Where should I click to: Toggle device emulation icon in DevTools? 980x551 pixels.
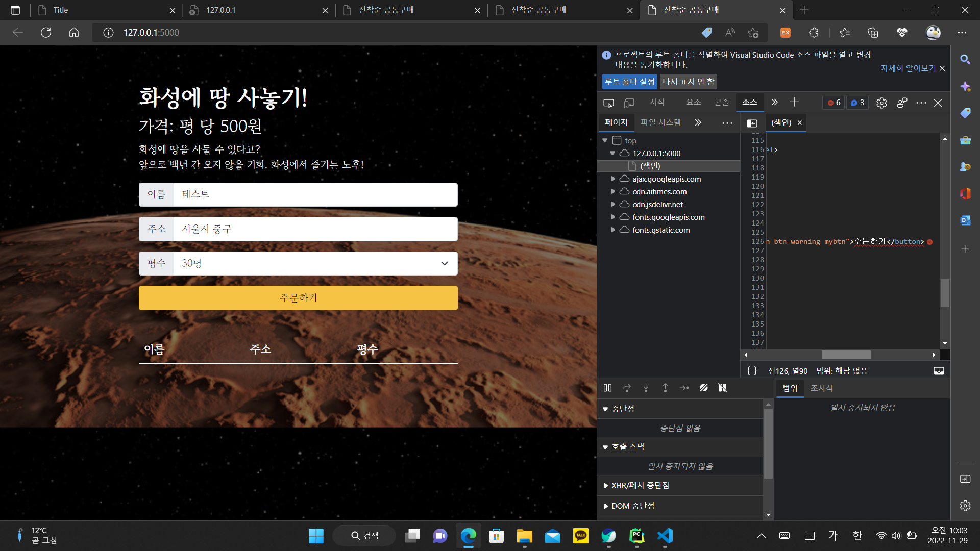tap(629, 103)
